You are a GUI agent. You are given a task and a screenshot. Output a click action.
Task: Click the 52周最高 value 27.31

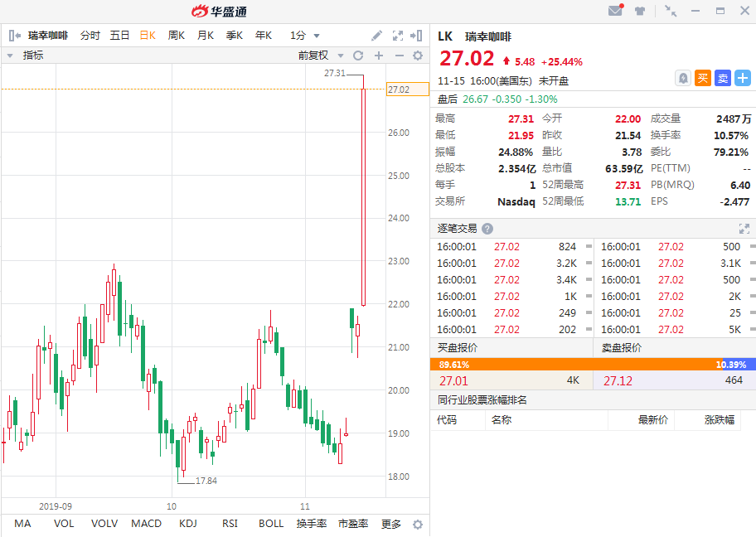(x=628, y=185)
